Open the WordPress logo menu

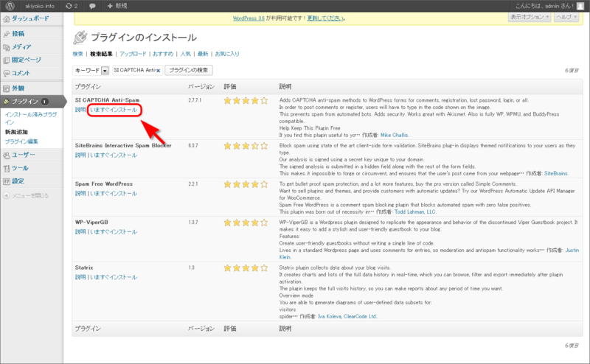[x=10, y=6]
